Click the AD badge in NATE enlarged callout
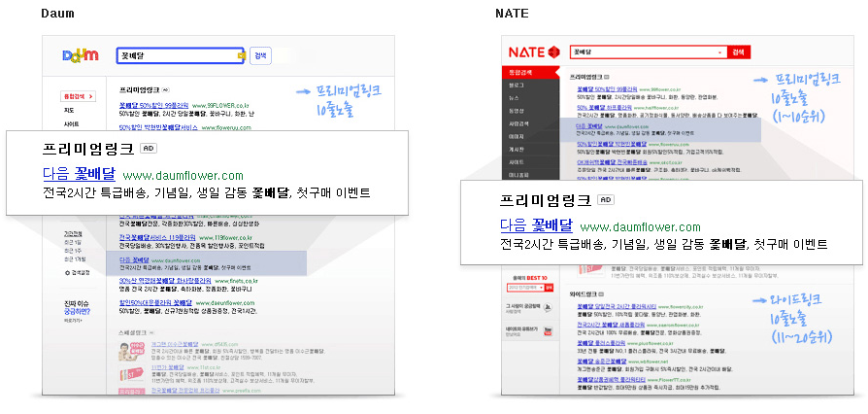Screen dimensions: 868x414 pos(606,200)
